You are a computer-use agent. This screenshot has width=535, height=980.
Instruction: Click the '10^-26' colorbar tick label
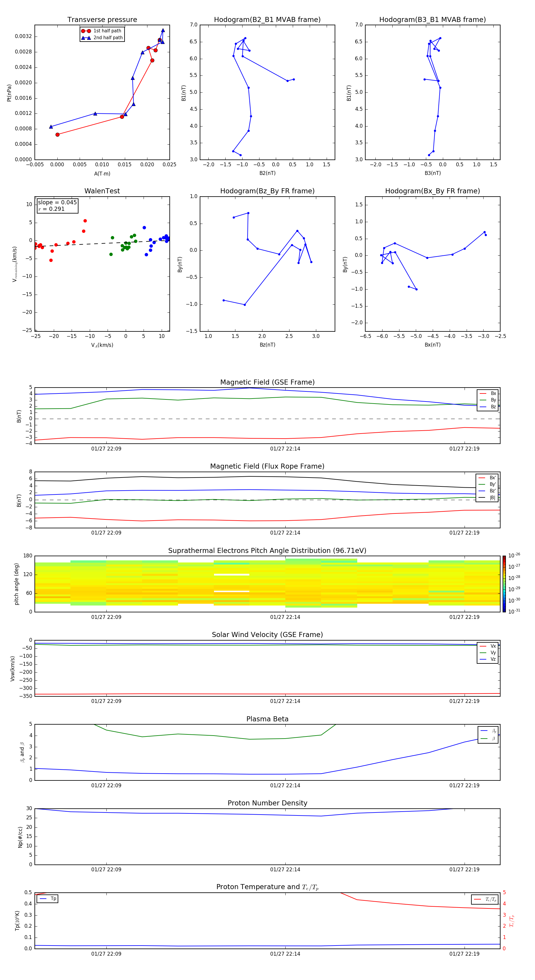click(514, 555)
